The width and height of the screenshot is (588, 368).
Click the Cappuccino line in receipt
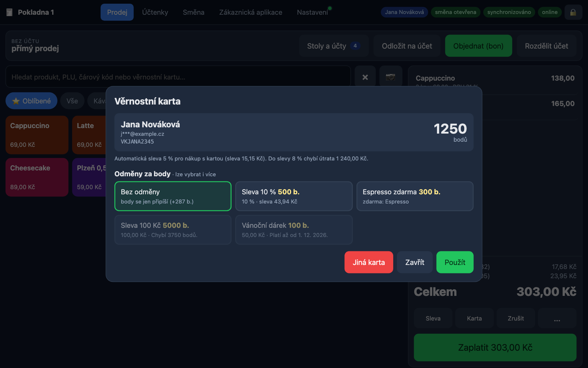click(495, 80)
